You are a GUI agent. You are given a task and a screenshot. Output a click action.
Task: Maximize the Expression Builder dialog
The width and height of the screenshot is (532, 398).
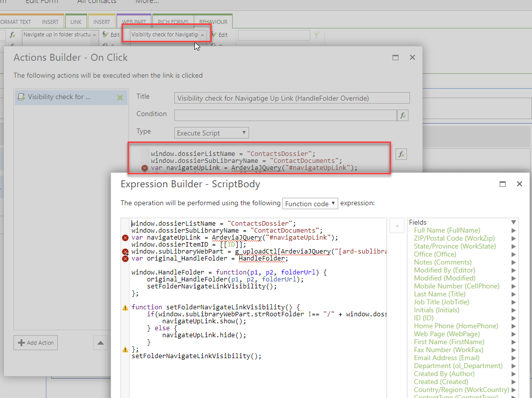click(x=503, y=184)
